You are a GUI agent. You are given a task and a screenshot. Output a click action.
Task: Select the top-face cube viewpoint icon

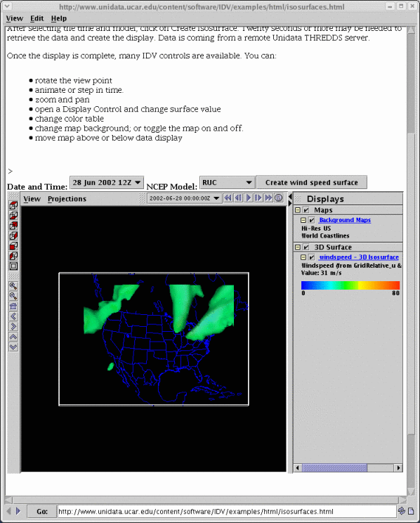click(13, 205)
